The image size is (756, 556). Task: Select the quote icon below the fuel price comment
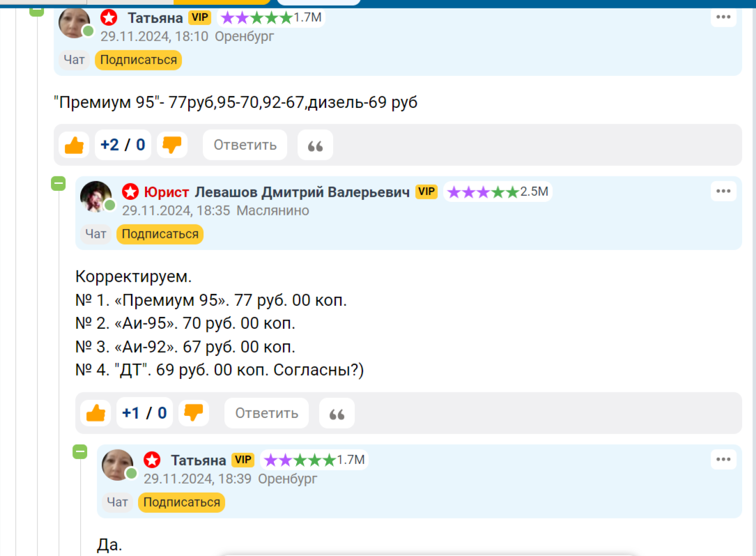315,144
